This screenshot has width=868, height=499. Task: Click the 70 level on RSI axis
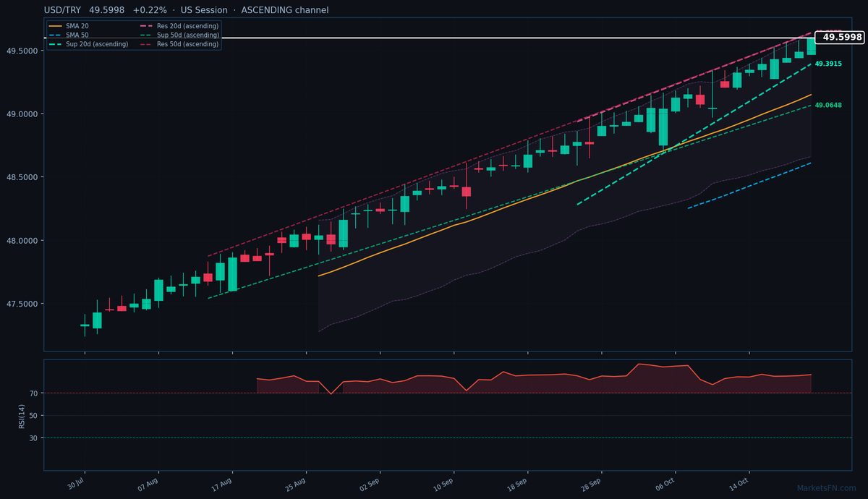coord(33,393)
